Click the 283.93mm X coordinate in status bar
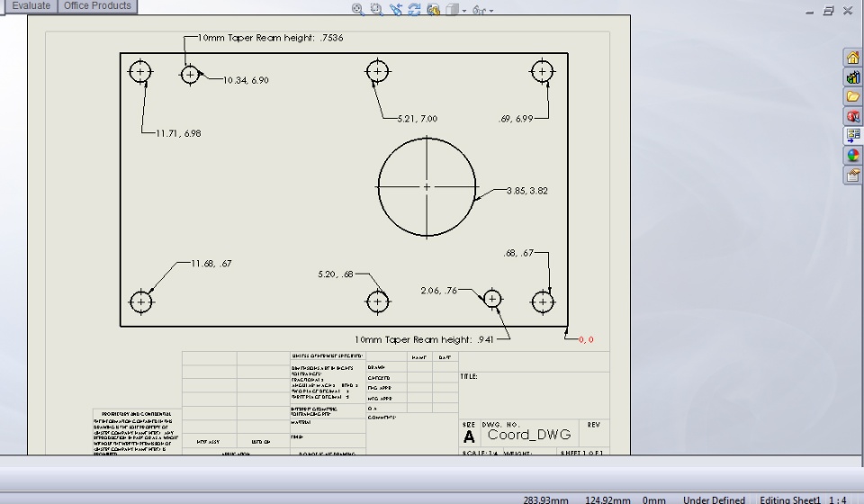Viewport: 864px width, 504px height. pyautogui.click(x=545, y=499)
